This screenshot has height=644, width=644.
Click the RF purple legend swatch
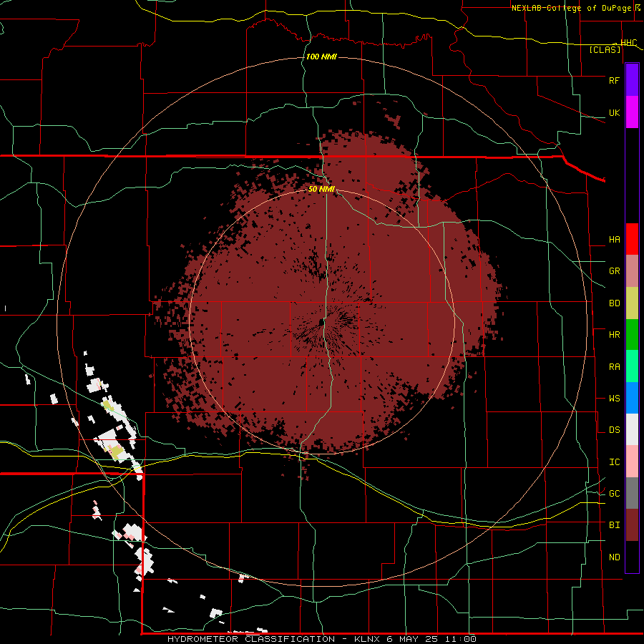pos(632,80)
